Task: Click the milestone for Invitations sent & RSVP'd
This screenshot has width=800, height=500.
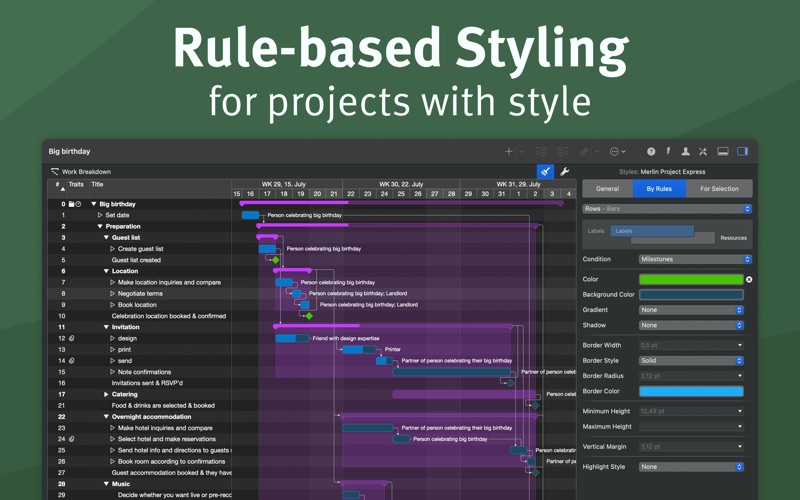Action: tap(510, 383)
